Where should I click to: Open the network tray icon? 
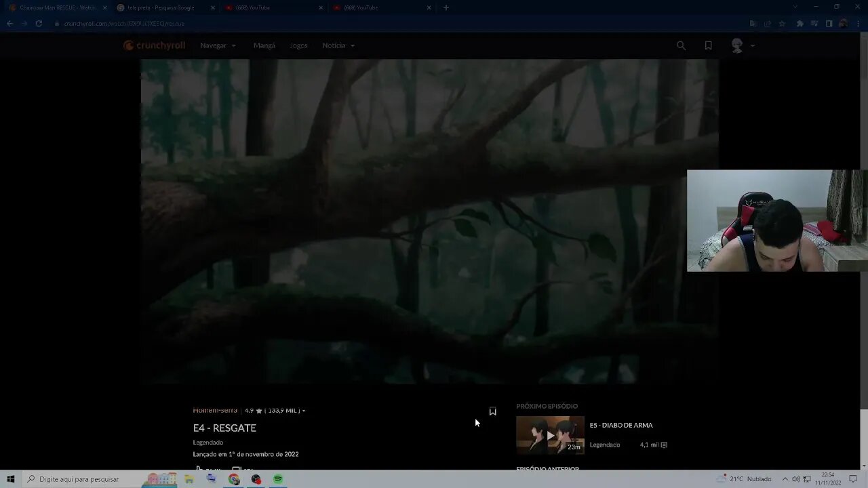pos(806,479)
